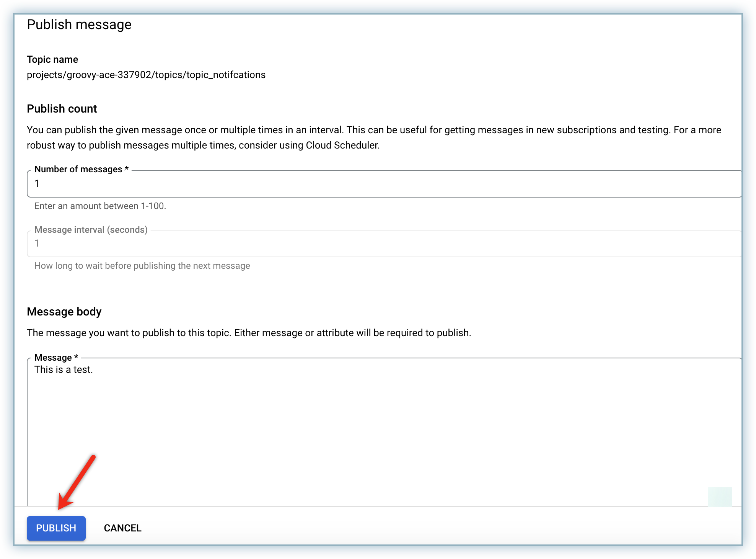Image resolution: width=756 pixels, height=559 pixels.
Task: Click the Message interval (seconds) field
Action: [x=383, y=244]
